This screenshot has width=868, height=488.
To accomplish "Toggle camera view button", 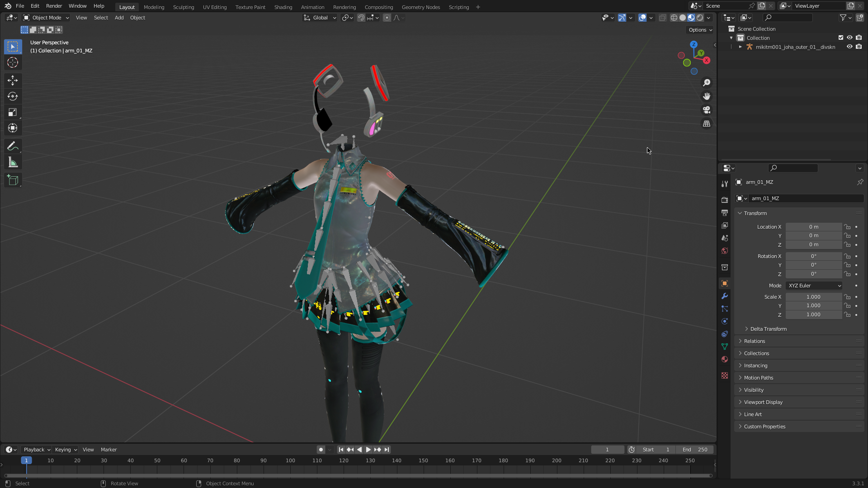I will pyautogui.click(x=707, y=110).
